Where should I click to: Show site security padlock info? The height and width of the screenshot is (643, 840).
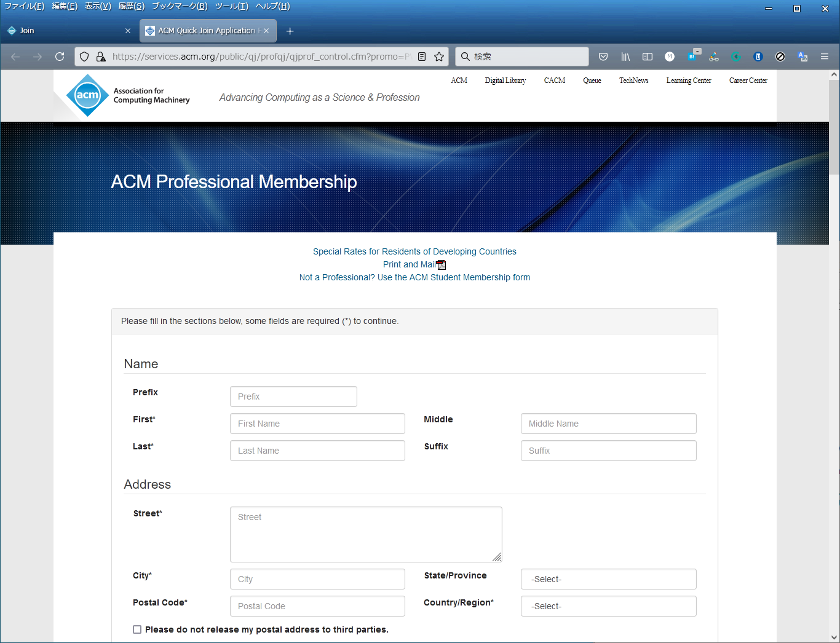[x=100, y=57]
